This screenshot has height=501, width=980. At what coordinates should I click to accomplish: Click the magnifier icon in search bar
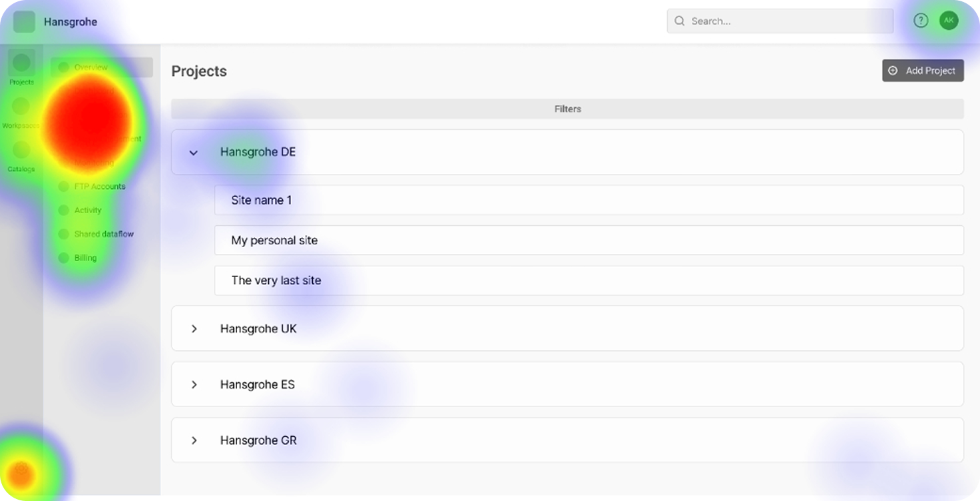[x=680, y=21]
